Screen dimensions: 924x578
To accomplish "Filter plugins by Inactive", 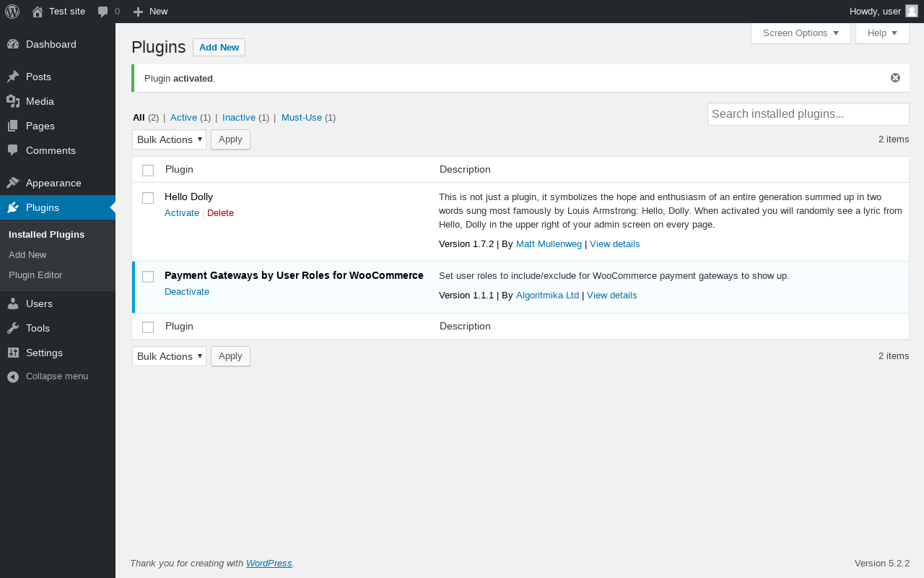I will 239,117.
